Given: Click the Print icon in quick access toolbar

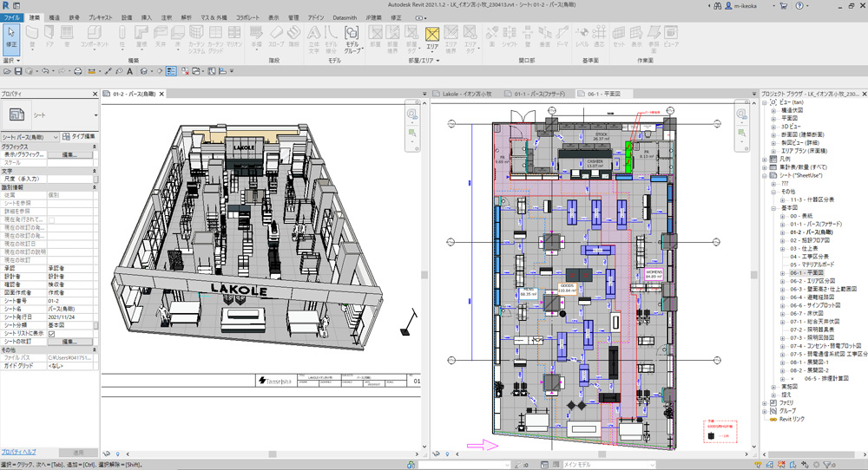Looking at the screenshot, I should coord(78,71).
